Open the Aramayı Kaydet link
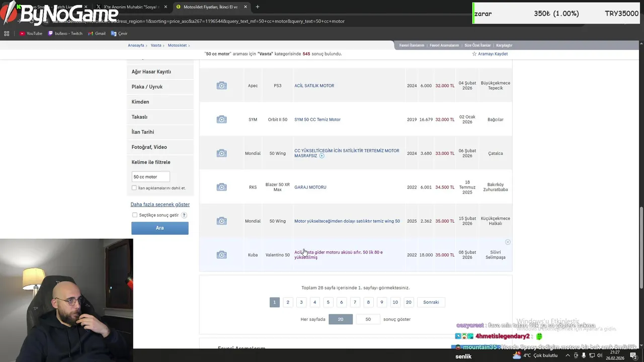 493,54
